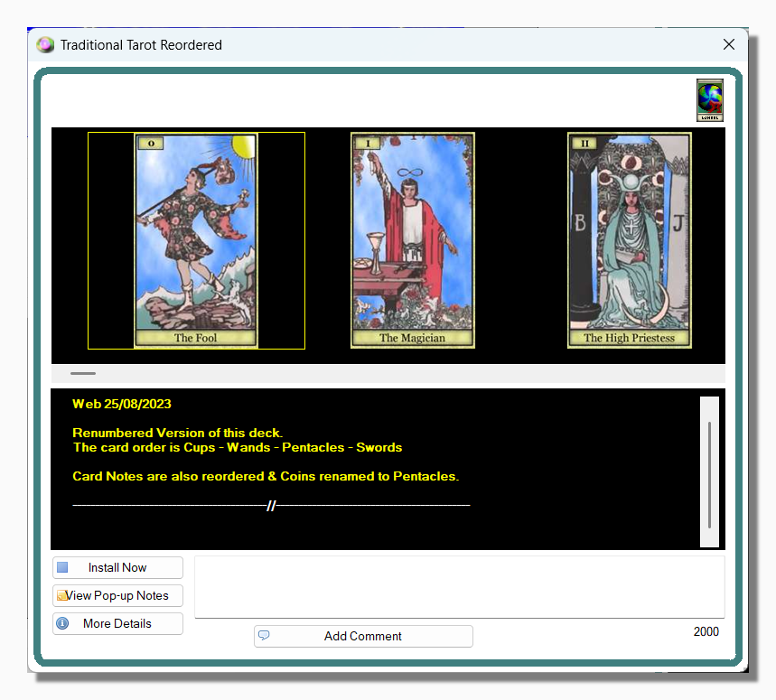The image size is (776, 700).
Task: Click the horizontal scrollbar thumb under the cards
Action: point(83,374)
